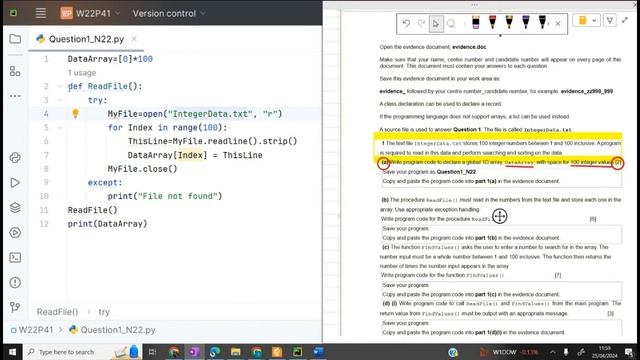Image resolution: width=640 pixels, height=360 pixels.
Task: Redo the ink stroke
Action: 421,24
